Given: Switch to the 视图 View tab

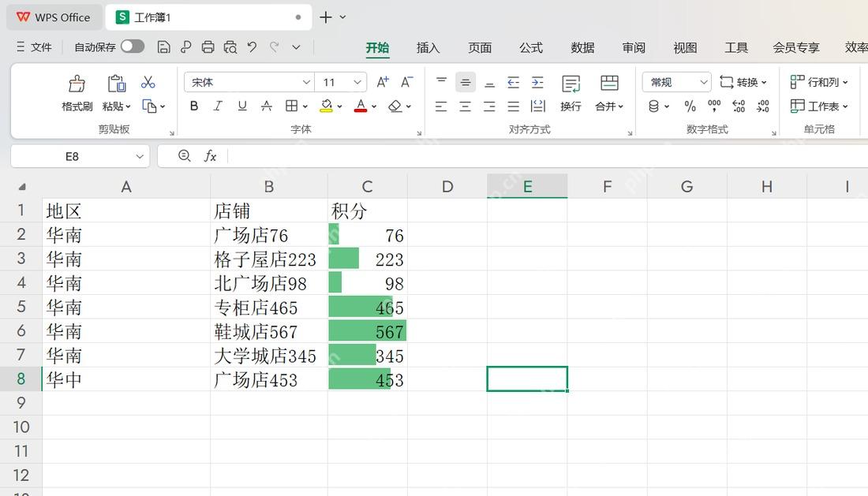Looking at the screenshot, I should pos(685,47).
